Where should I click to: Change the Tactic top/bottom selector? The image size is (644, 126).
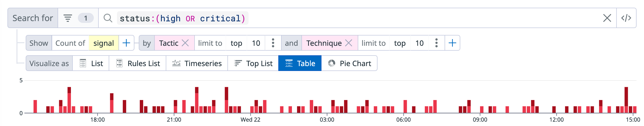coord(236,43)
